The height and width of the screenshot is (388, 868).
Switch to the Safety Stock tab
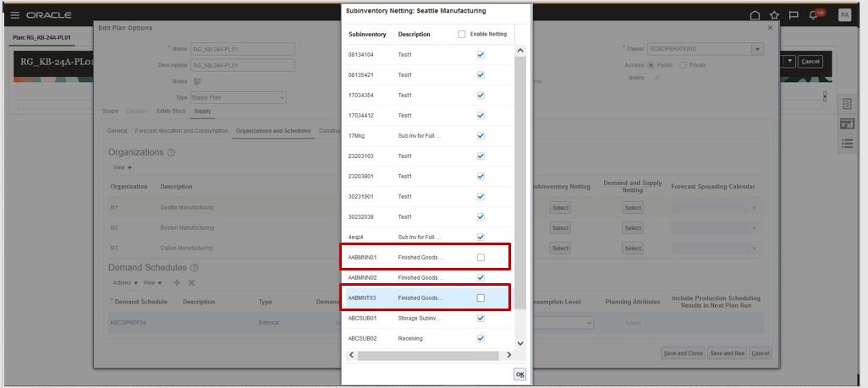pyautogui.click(x=171, y=112)
